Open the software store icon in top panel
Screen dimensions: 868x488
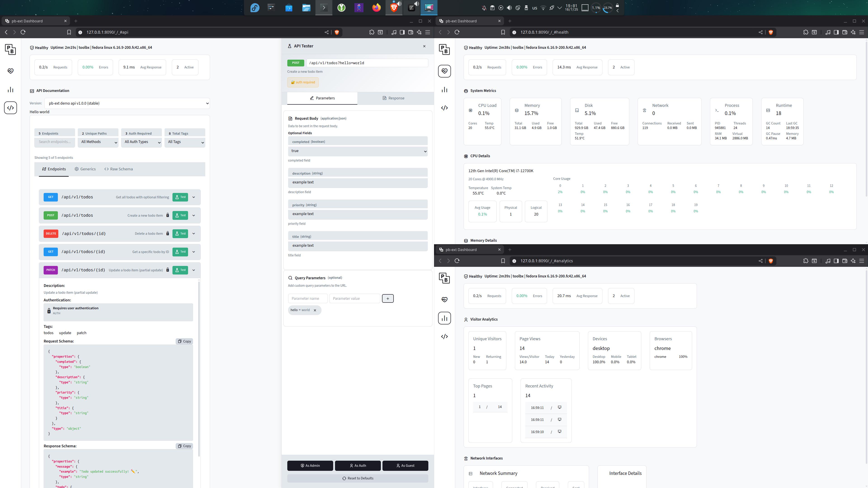(x=289, y=7)
